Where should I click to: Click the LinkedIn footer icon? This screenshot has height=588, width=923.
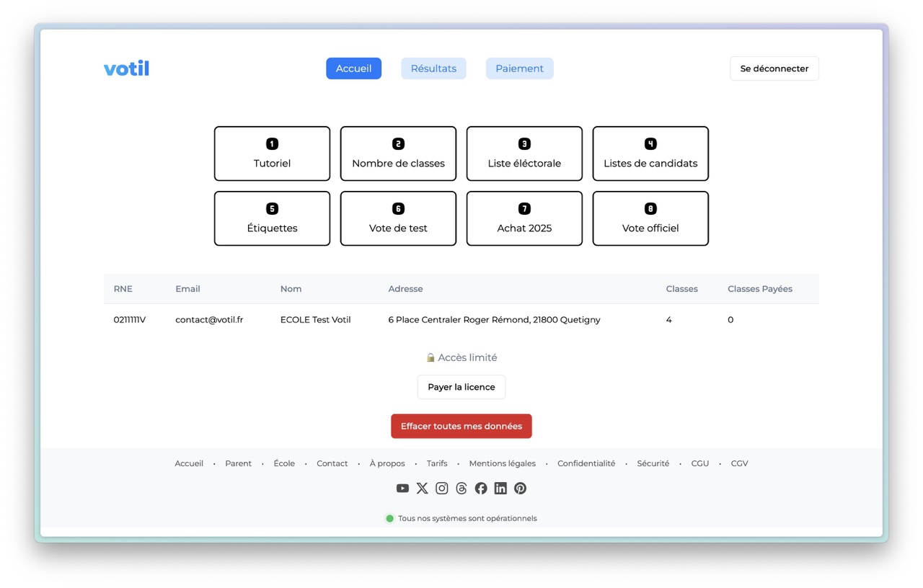[500, 489]
